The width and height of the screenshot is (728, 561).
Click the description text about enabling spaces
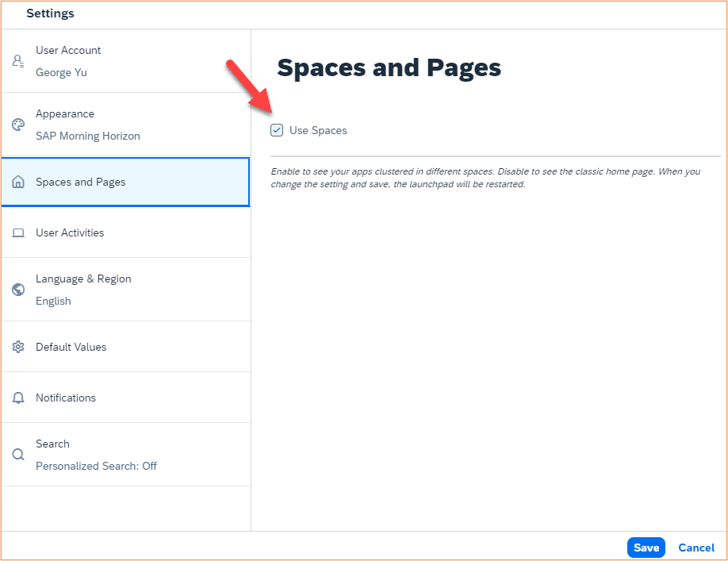(485, 178)
